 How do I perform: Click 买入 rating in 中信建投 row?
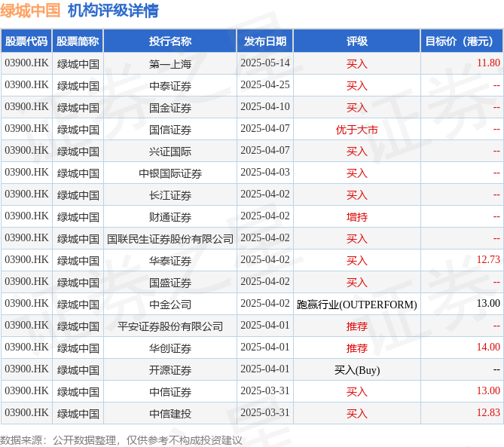coord(357,414)
